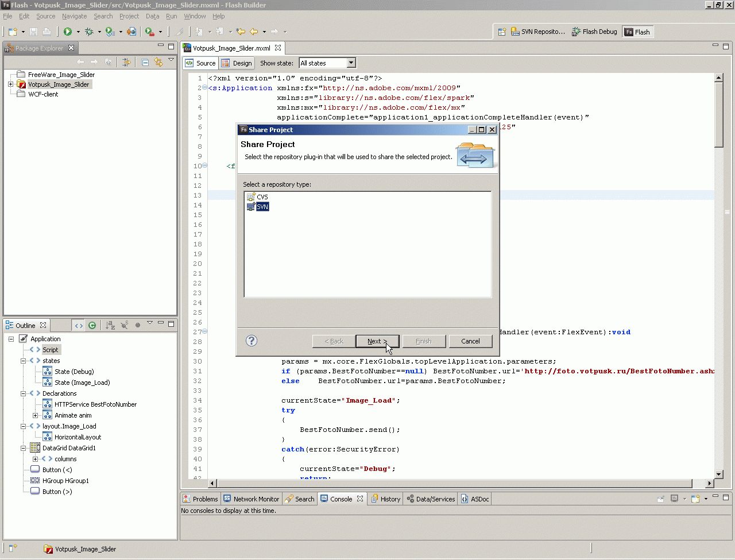Click the Debug bug icon in toolbar
The image size is (735, 560).
coord(89,32)
